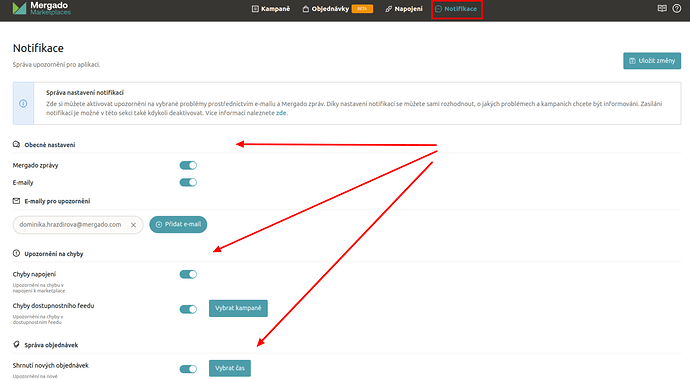Remove dominika.hrazdirova email with X icon

pos(133,225)
